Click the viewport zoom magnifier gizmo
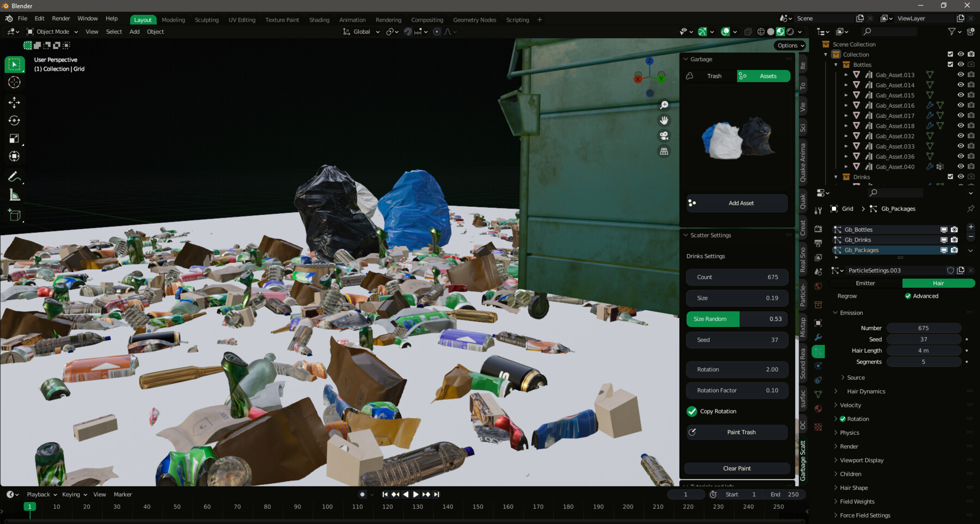 (x=664, y=104)
